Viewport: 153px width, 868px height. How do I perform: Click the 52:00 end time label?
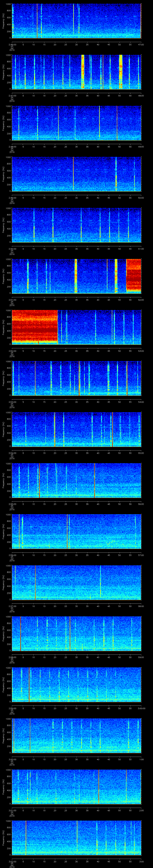click(141, 300)
